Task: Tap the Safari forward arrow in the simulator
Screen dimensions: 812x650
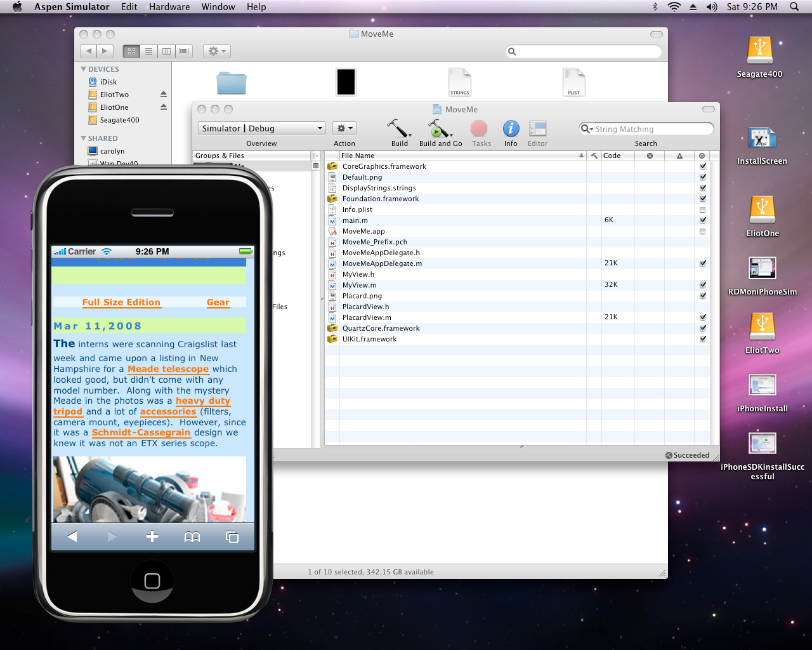Action: pos(112,537)
